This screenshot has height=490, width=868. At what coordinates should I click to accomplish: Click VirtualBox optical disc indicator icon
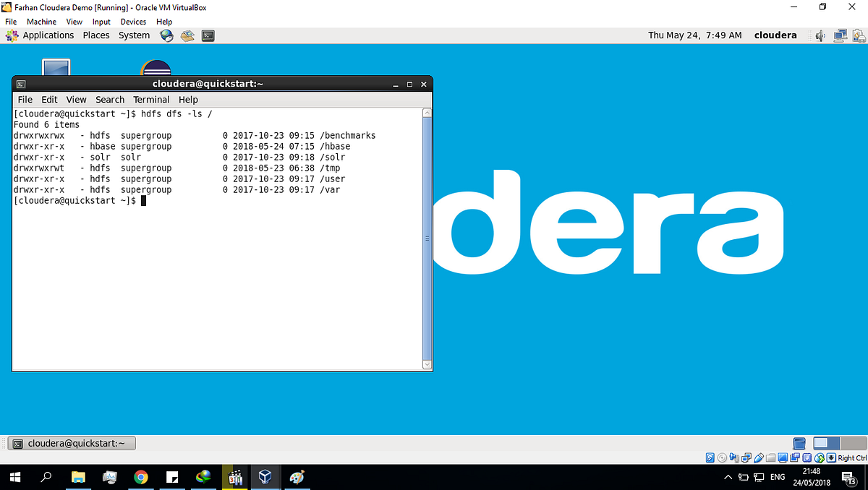722,458
